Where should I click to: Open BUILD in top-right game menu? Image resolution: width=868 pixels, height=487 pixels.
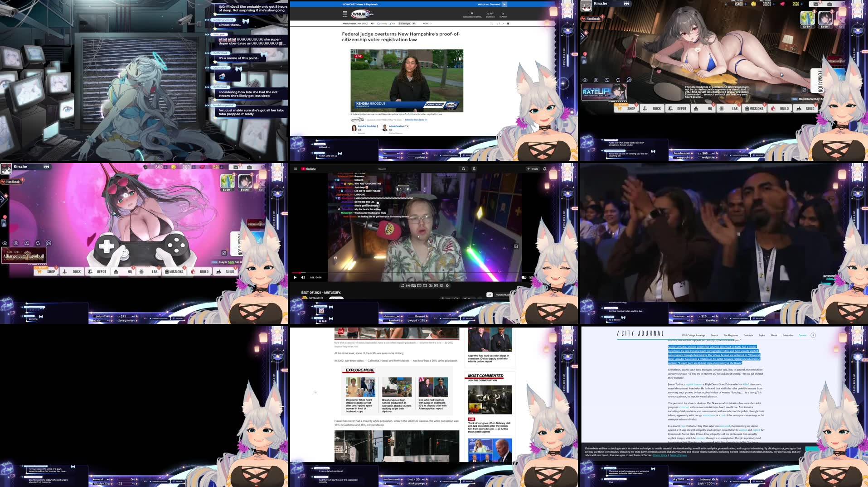[781, 109]
